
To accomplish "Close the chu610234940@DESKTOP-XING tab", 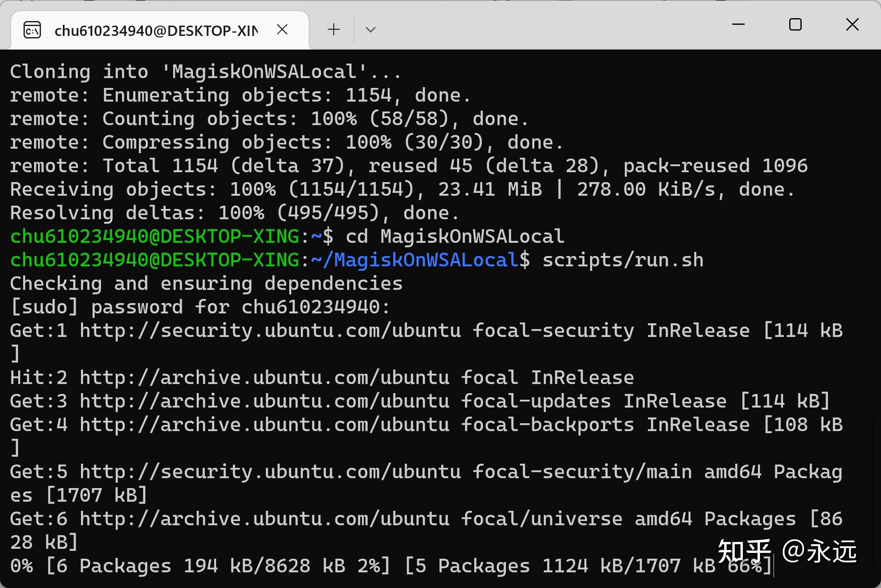I will (x=282, y=29).
